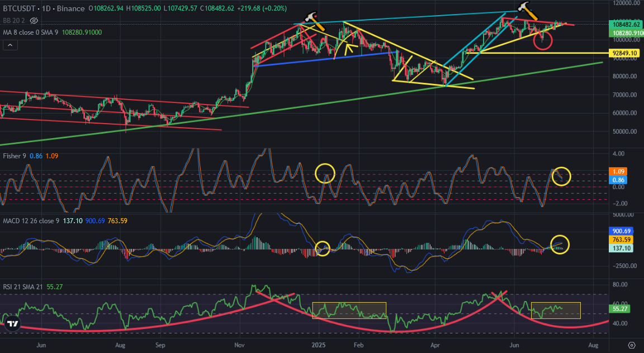Click the L107429.57 low value
Screen dimensions: 644x353
coord(181,8)
